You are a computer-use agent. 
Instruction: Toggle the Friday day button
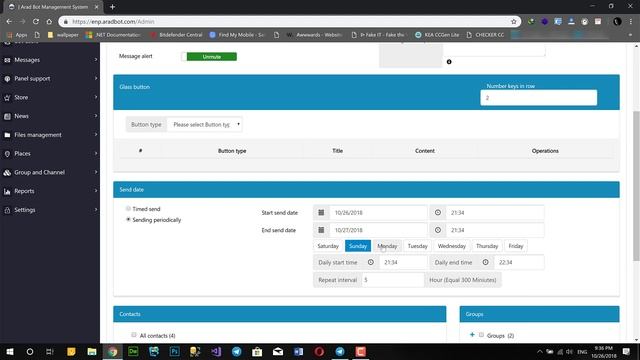point(516,246)
